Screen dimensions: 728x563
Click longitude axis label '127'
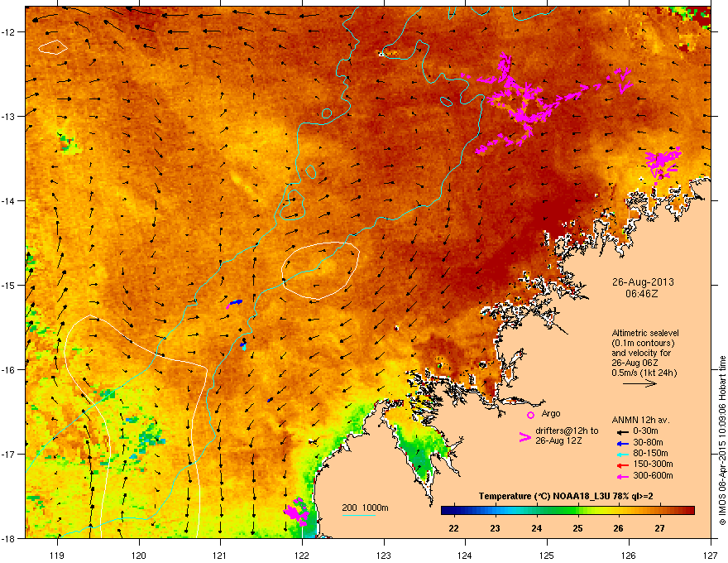pyautogui.click(x=711, y=555)
